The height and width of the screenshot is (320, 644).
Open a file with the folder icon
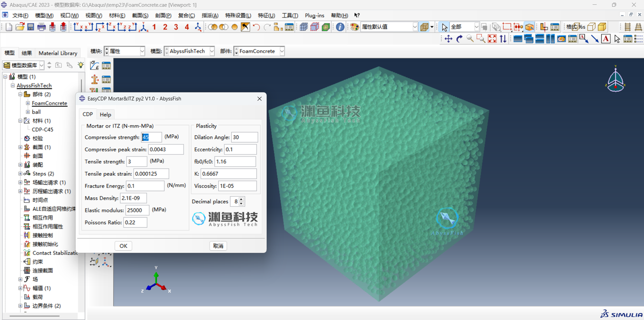[20, 27]
